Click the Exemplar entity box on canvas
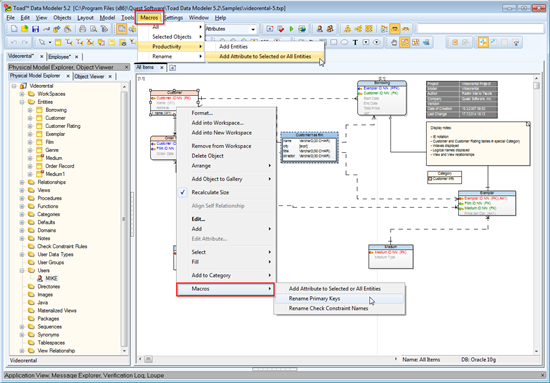The height and width of the screenshot is (383, 550). (487, 203)
